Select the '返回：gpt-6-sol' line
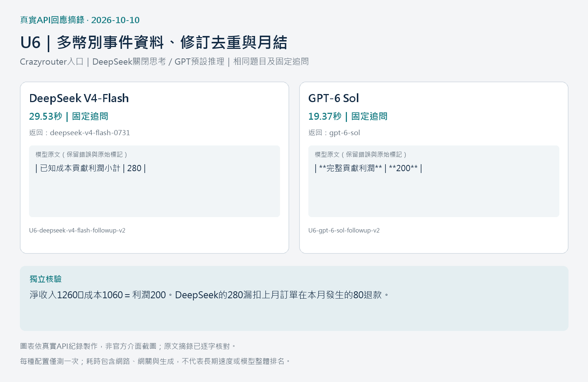588x382 pixels. (334, 133)
